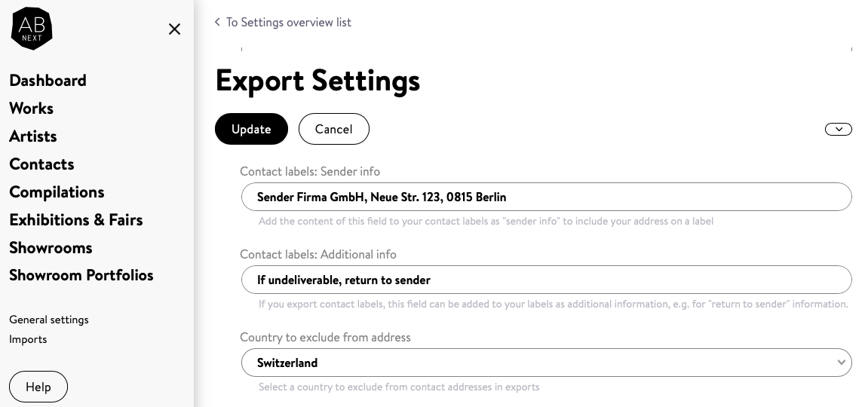Navigate to Contacts
The width and height of the screenshot is (868, 407).
pyautogui.click(x=41, y=164)
